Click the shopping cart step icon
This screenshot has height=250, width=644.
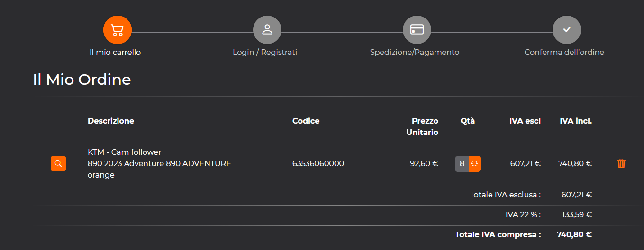tap(117, 29)
